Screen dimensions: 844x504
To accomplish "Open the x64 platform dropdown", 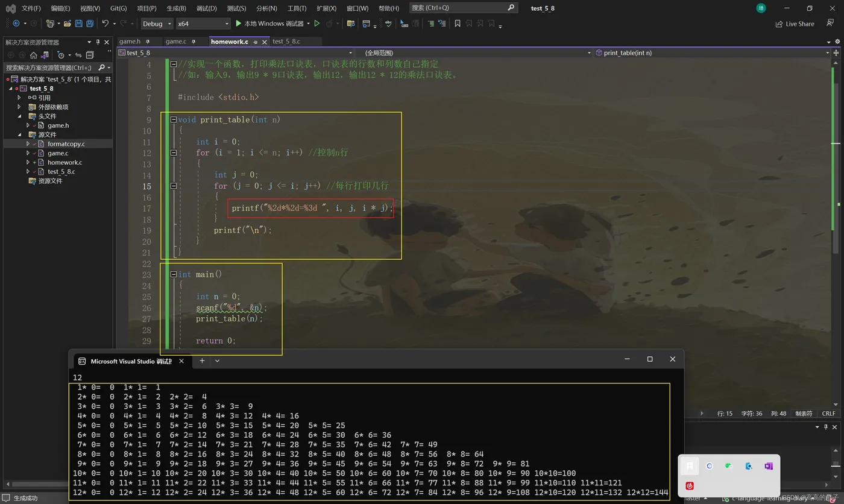I will pos(203,24).
